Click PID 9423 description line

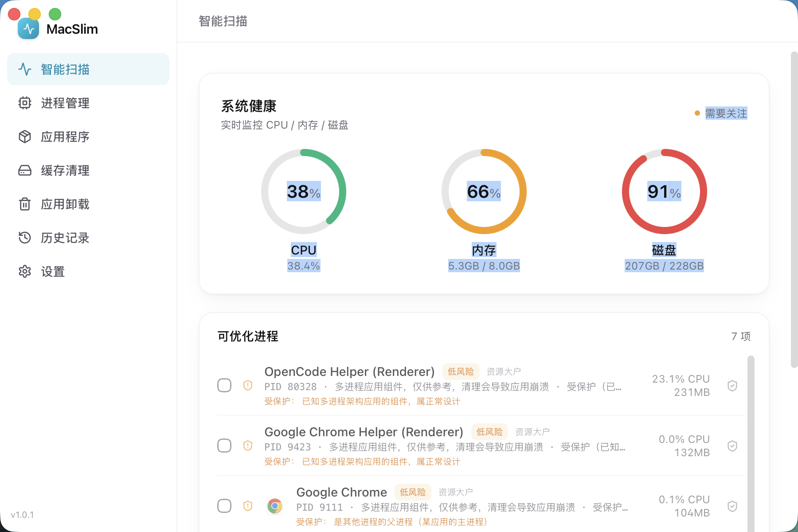(445, 447)
